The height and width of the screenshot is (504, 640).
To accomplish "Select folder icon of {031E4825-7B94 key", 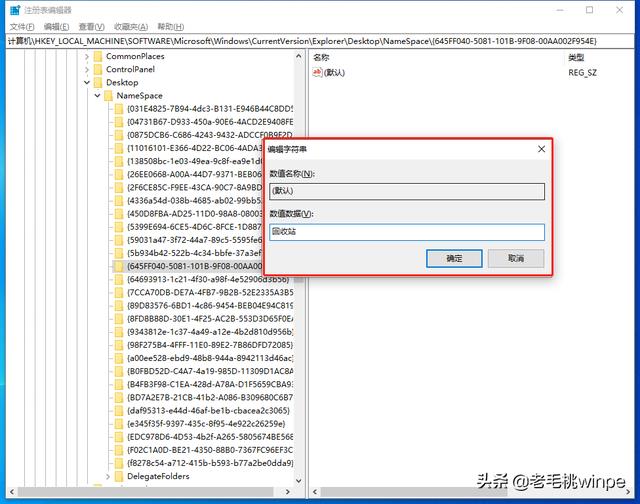I will [119, 109].
